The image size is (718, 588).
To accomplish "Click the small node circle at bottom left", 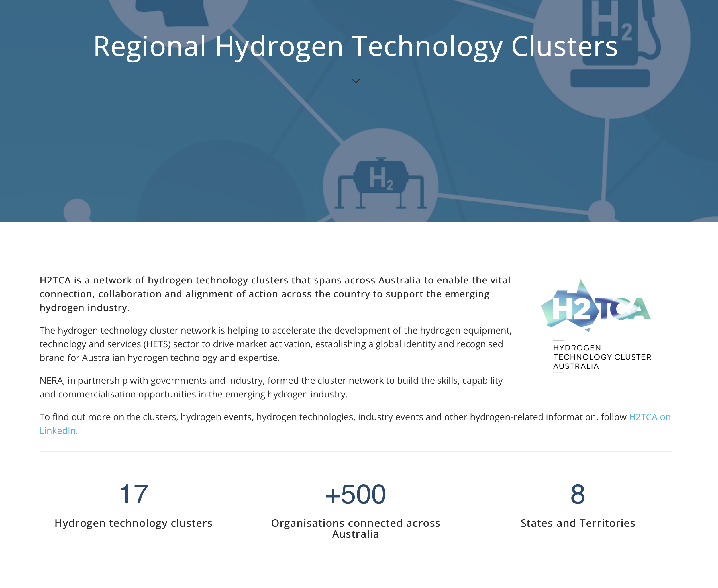I will [x=77, y=211].
